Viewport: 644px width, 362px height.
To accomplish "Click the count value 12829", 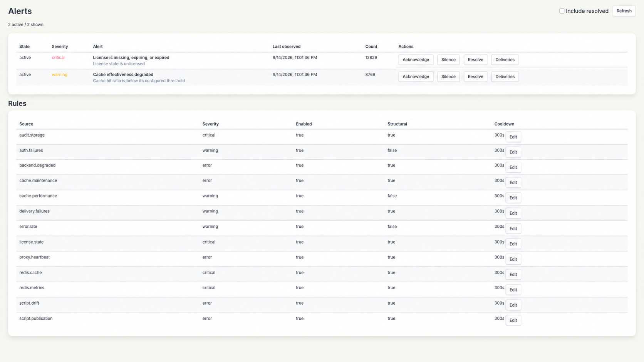I will coord(371,58).
